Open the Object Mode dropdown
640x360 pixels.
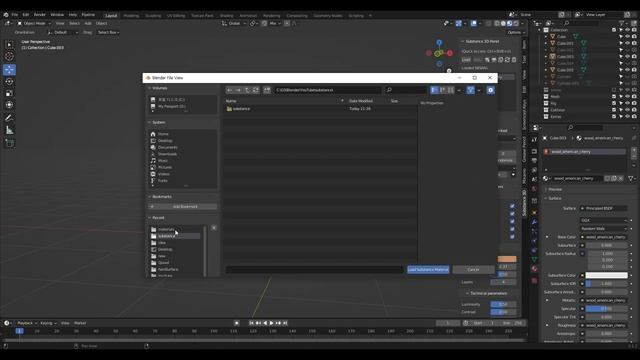click(x=34, y=23)
